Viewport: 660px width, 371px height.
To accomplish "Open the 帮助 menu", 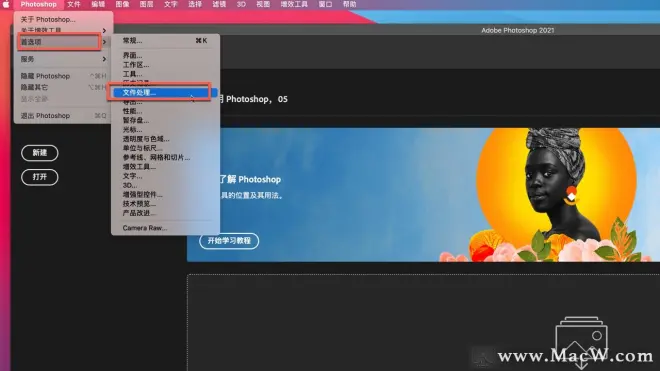I will click(349, 4).
